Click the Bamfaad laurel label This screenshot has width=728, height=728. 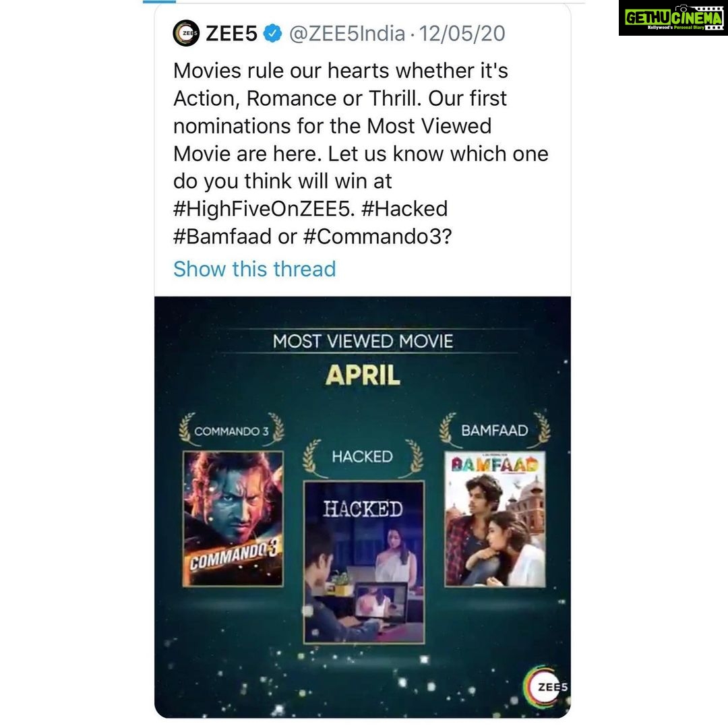(x=495, y=430)
